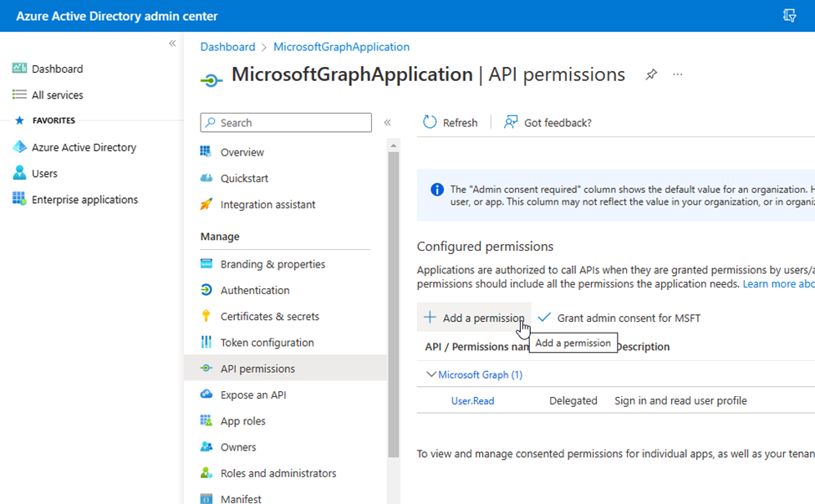The width and height of the screenshot is (815, 504).
Task: Click the plus icon of Add a permission
Action: [430, 317]
